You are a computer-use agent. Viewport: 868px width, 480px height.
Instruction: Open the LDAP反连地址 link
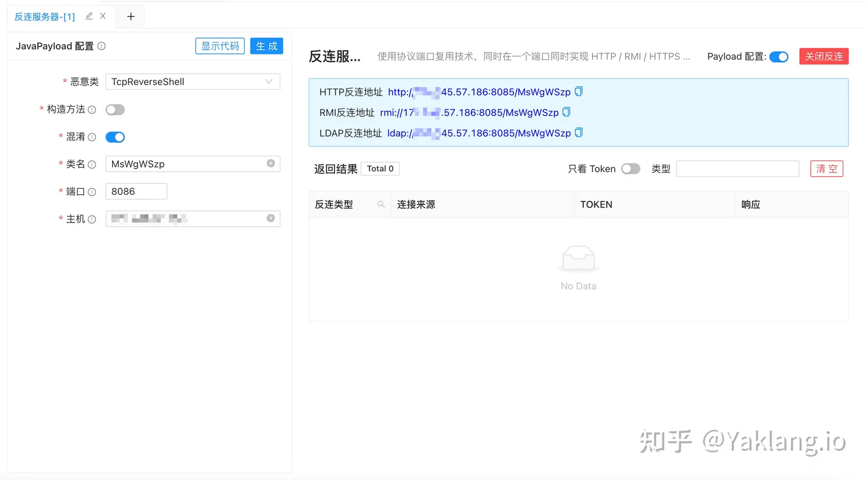click(x=479, y=133)
